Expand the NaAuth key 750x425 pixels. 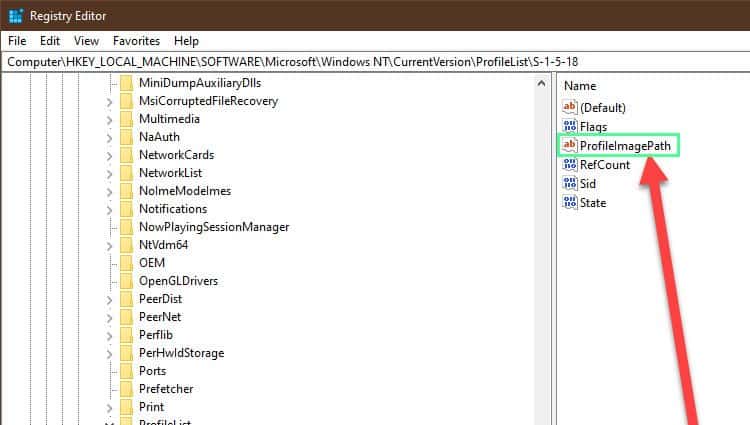pos(110,138)
